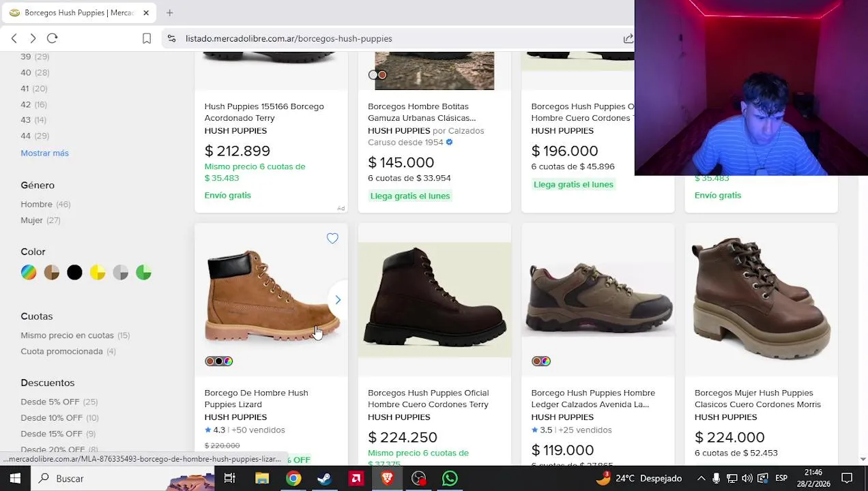Click the $ 224.250 price
Viewport: 868px width, 491px height.
click(403, 437)
